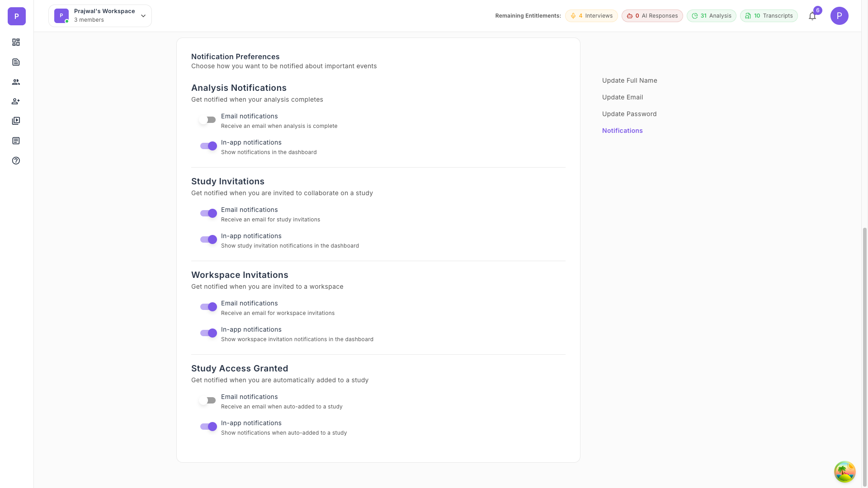This screenshot has height=488, width=868.
Task: Click the purple P logo in sidebar
Action: 17,16
